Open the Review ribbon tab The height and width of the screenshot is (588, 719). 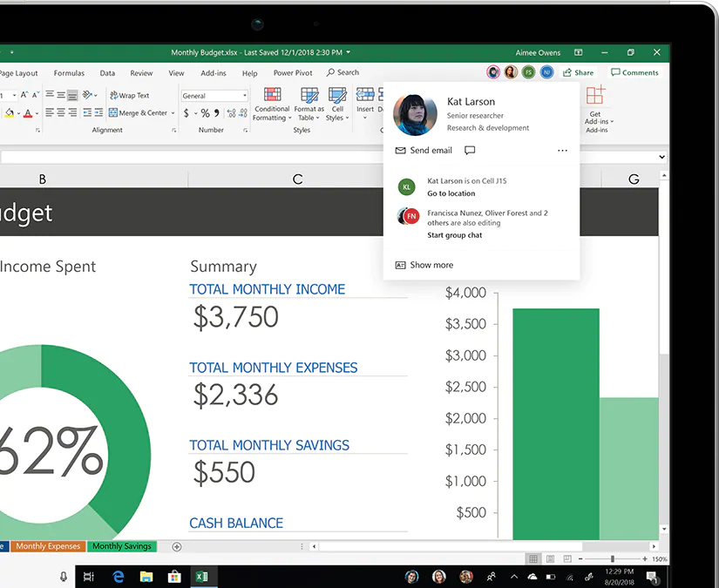point(141,73)
